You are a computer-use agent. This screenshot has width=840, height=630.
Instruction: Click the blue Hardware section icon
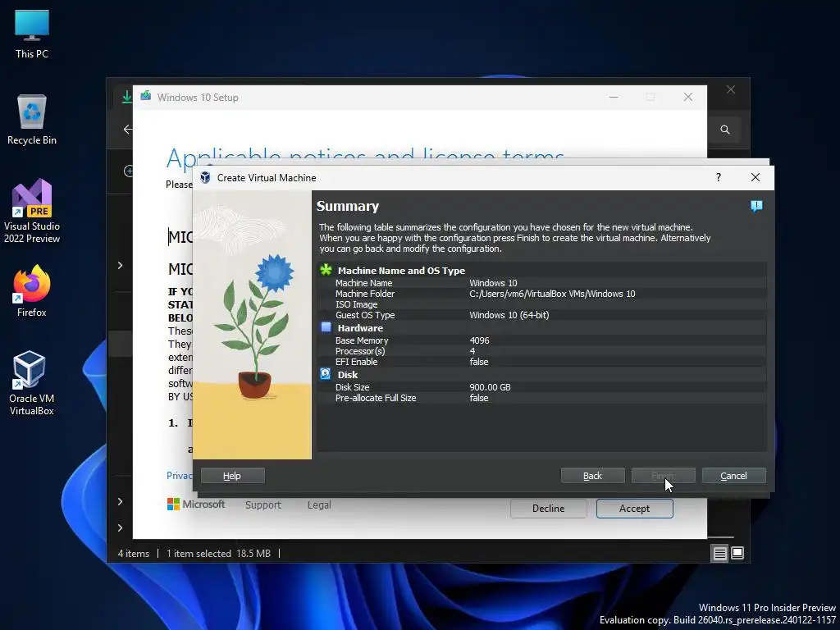click(326, 327)
